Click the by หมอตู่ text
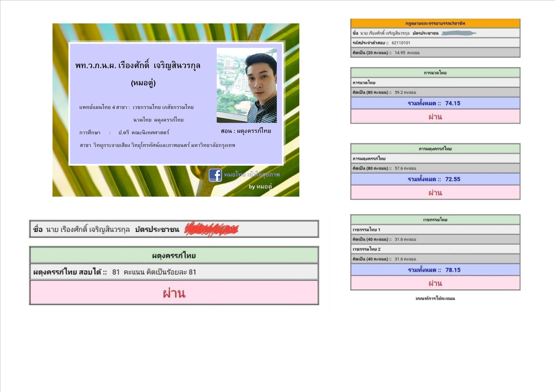The image size is (555, 392). 260,187
